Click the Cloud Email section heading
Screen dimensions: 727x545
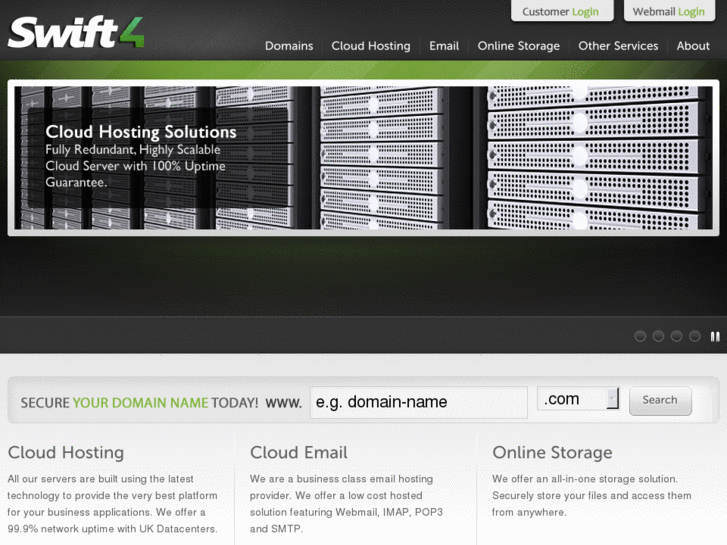point(299,453)
